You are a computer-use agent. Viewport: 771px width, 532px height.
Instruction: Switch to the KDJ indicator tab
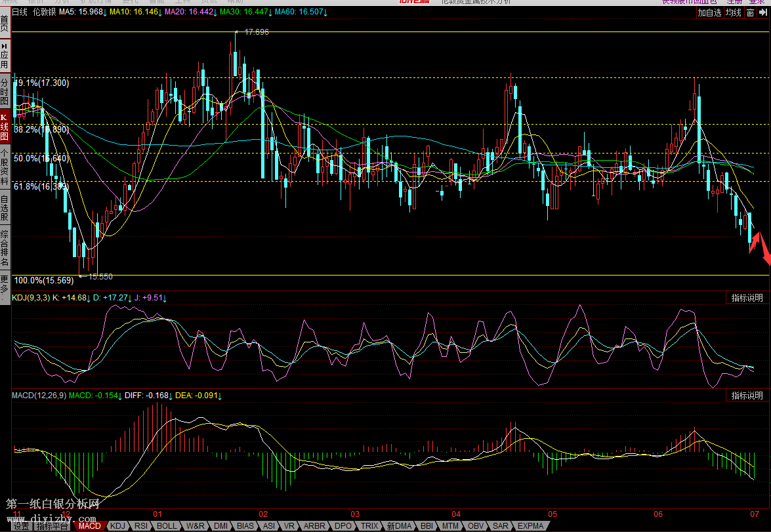[118, 526]
